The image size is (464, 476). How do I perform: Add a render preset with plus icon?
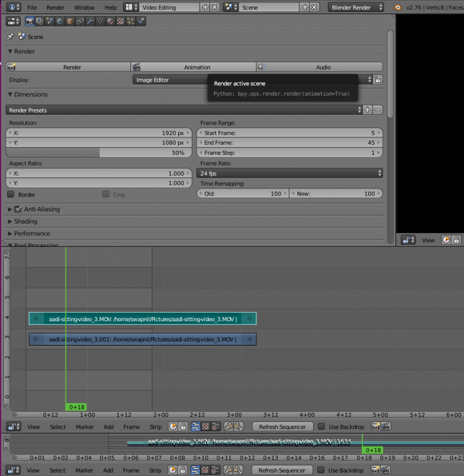click(367, 110)
